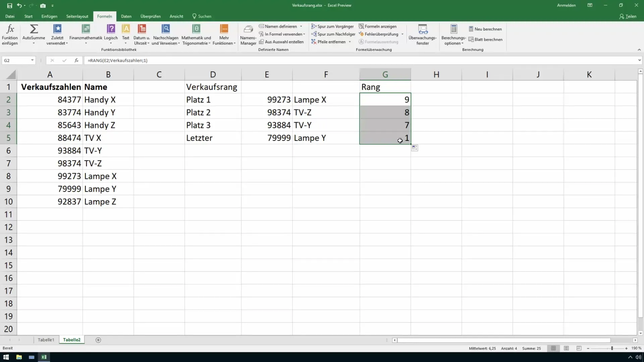Click the fx insert function button in formula bar
Viewport: 644px width, 362px height.
(x=76, y=60)
